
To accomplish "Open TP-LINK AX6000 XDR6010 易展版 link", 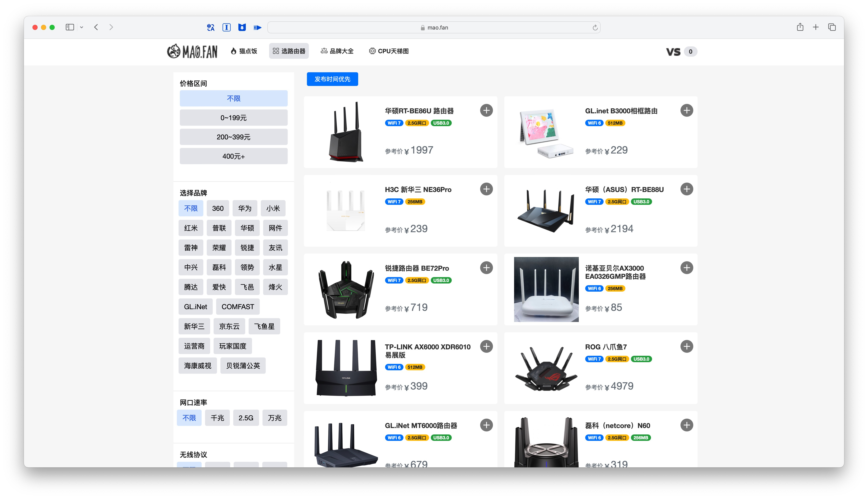I will point(428,351).
